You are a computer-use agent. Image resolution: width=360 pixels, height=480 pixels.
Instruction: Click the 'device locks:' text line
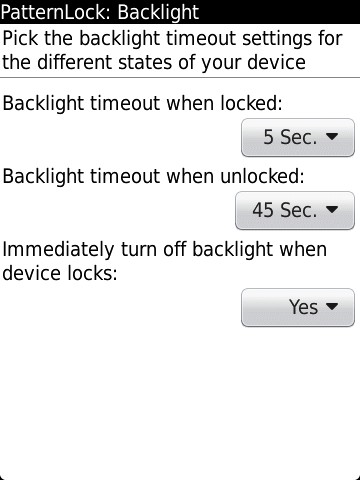pyautogui.click(x=60, y=273)
